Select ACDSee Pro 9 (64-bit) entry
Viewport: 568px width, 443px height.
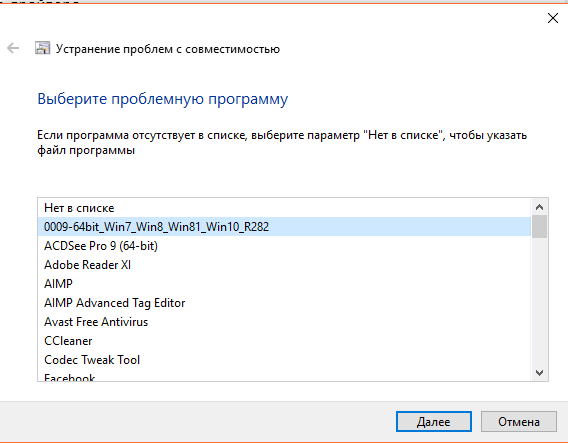coord(284,246)
